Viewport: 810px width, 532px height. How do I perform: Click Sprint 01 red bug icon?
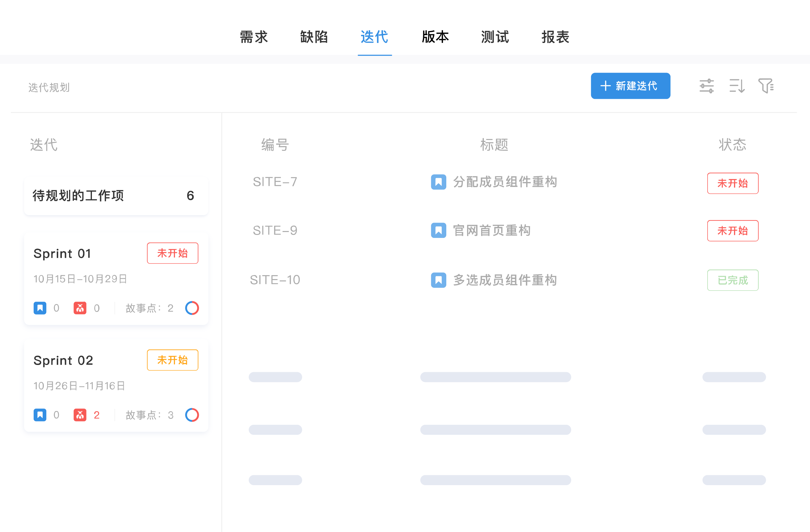click(80, 308)
